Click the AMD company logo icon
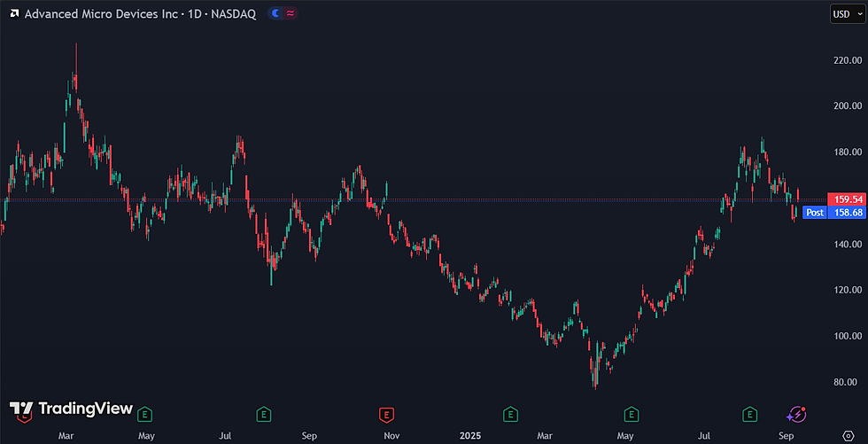The width and height of the screenshot is (868, 444). [x=15, y=14]
